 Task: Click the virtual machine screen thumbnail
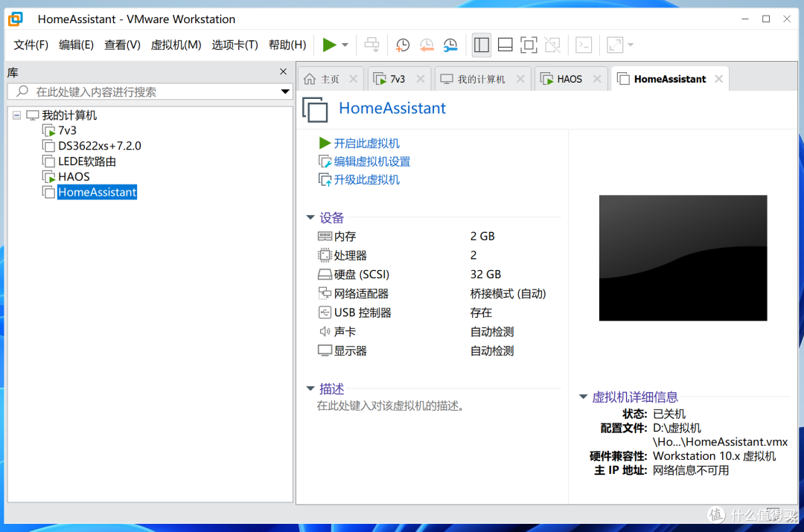pyautogui.click(x=683, y=257)
